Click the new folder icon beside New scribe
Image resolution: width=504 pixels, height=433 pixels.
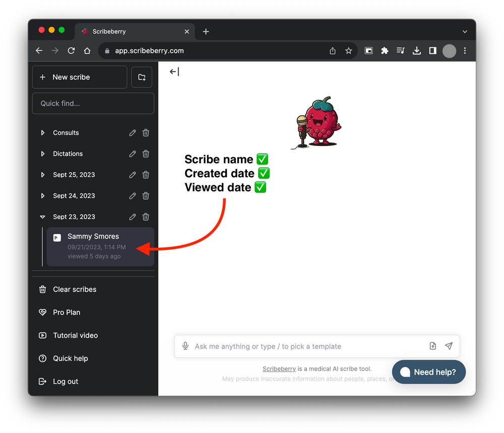[x=142, y=77]
